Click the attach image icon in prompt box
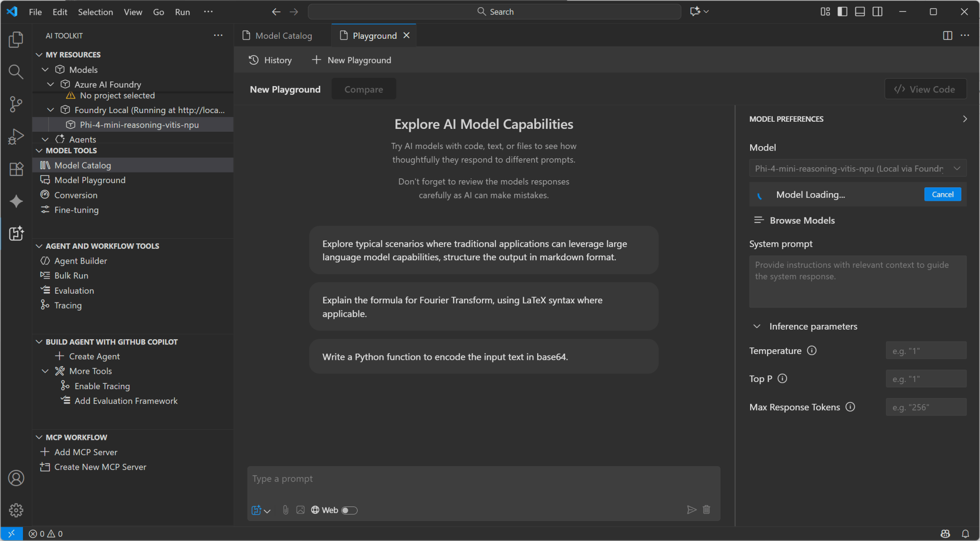Viewport: 980px width, 541px height. click(x=300, y=510)
